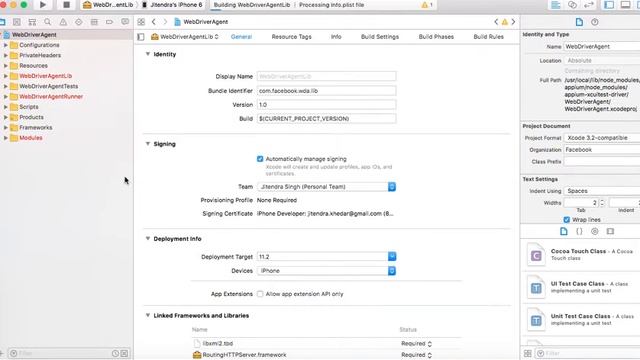Viewport: 640px width, 360px height.
Task: Open the Project navigator folder icon
Action: click(x=2, y=22)
